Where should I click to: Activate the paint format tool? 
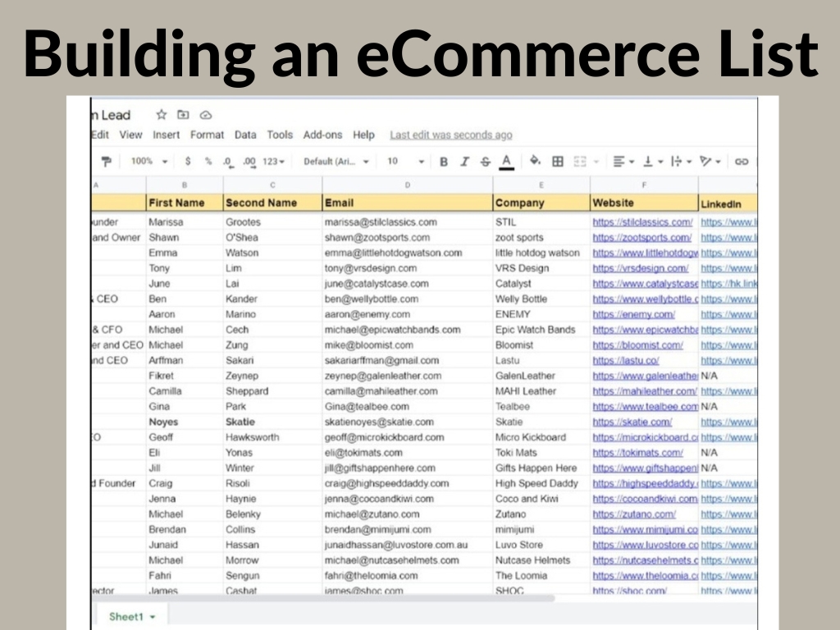[x=107, y=162]
